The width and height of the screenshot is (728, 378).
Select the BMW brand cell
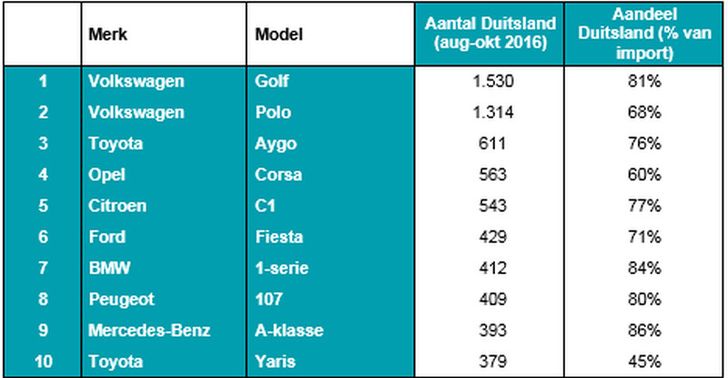(x=164, y=268)
